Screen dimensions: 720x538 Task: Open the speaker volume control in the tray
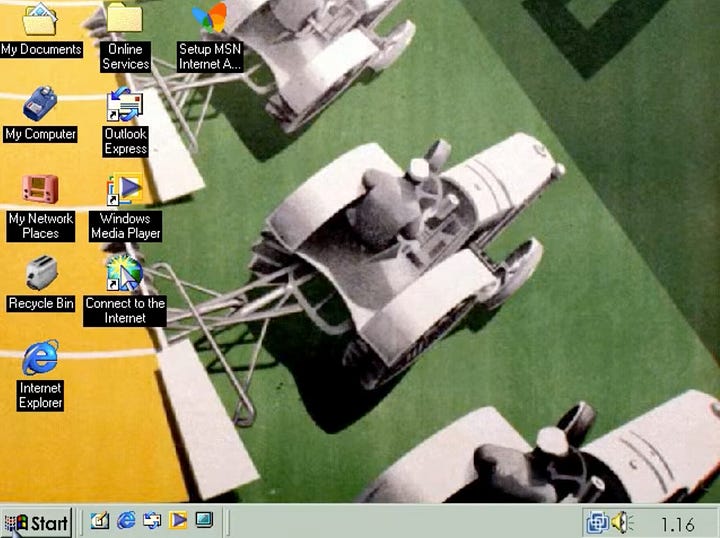point(622,522)
